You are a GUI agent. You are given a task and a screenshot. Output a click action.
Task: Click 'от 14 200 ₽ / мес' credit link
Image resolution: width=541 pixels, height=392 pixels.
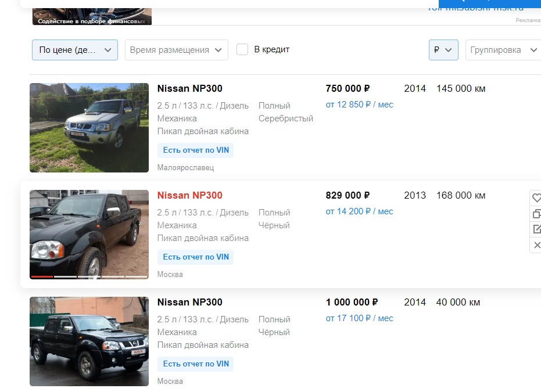359,212
